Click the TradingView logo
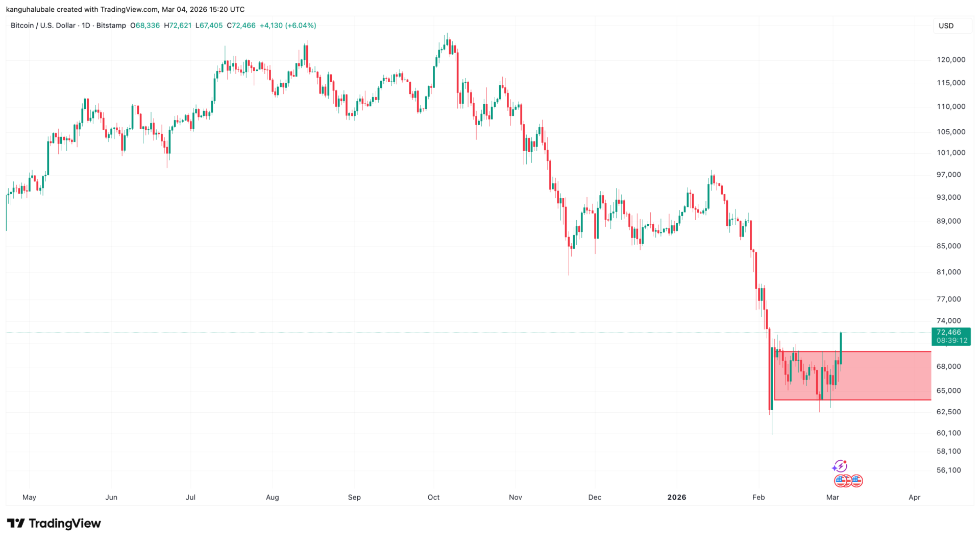This screenshot has height=541, width=980. [54, 524]
